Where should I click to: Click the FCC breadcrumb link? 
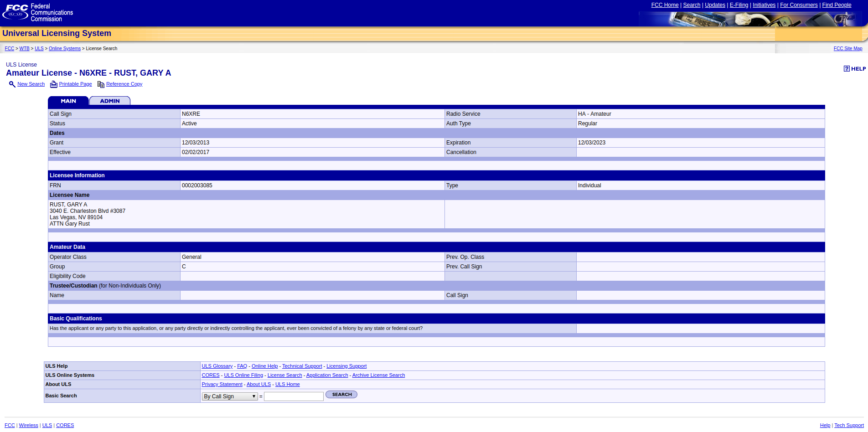tap(10, 48)
